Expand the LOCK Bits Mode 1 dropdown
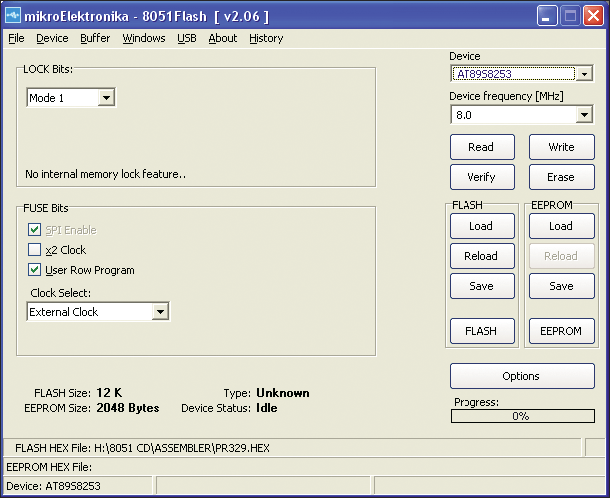Image resolution: width=610 pixels, height=498 pixels. pos(106,98)
